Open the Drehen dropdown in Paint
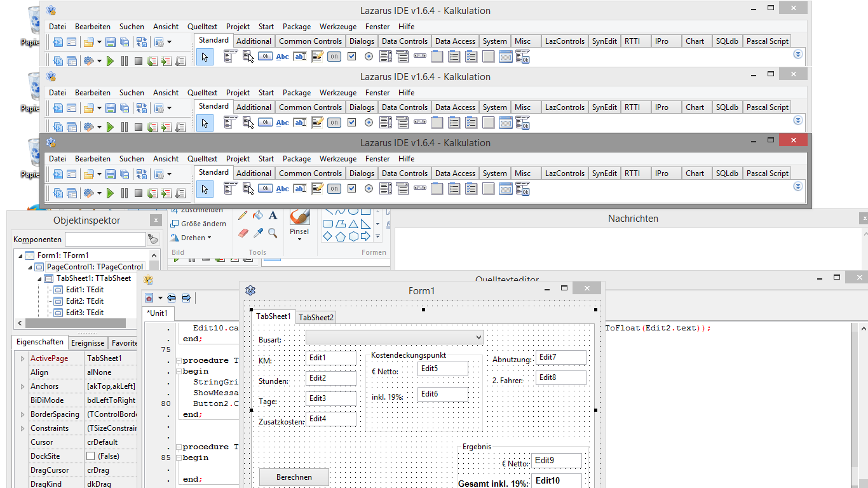Viewport: 868px width, 488px height. tap(193, 238)
